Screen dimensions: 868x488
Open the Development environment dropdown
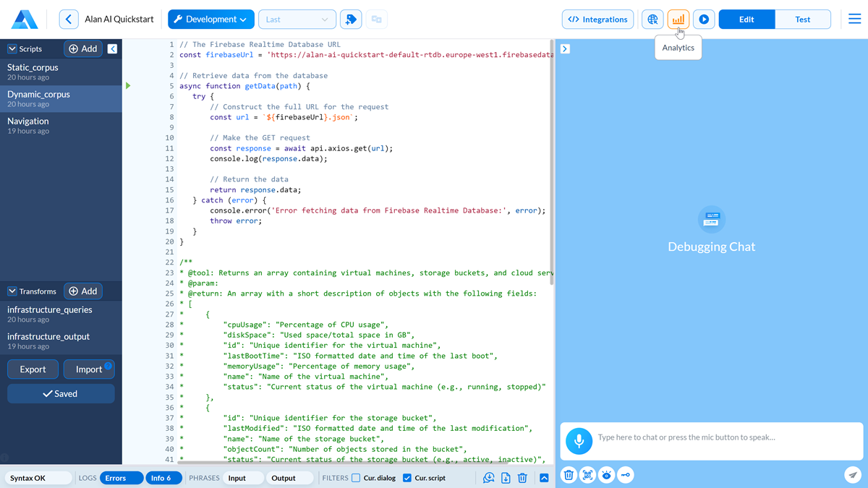(x=211, y=20)
